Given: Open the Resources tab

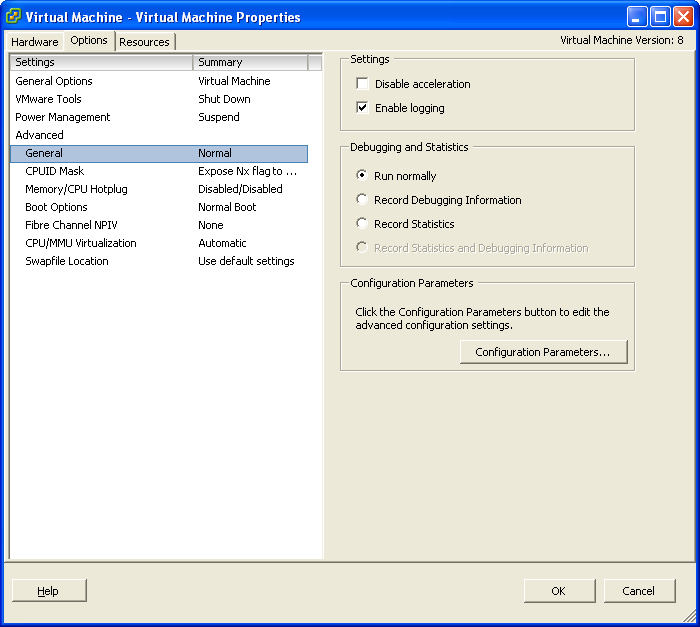Looking at the screenshot, I should [144, 42].
